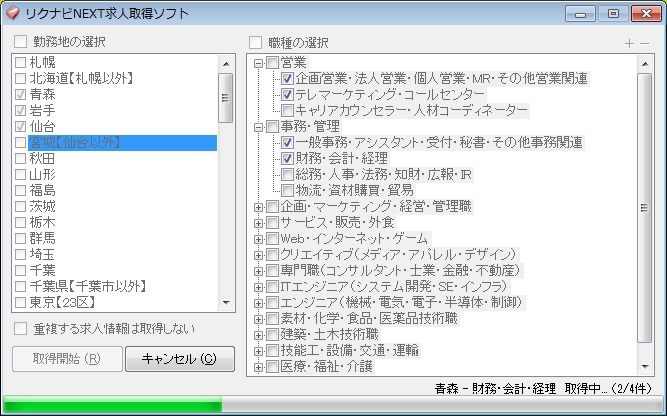Viewport: 667px width, 416px height.
Task: Click the location list scrollbar thumb
Action: coord(226,98)
